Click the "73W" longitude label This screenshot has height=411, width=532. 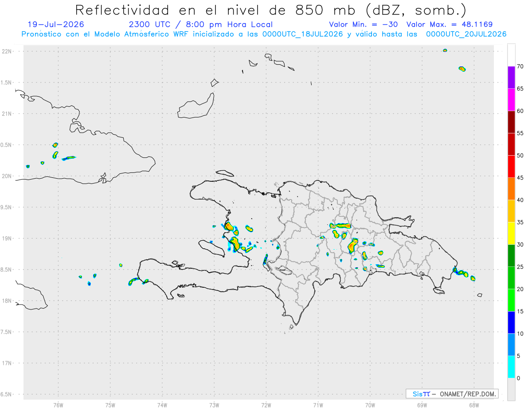point(214,405)
